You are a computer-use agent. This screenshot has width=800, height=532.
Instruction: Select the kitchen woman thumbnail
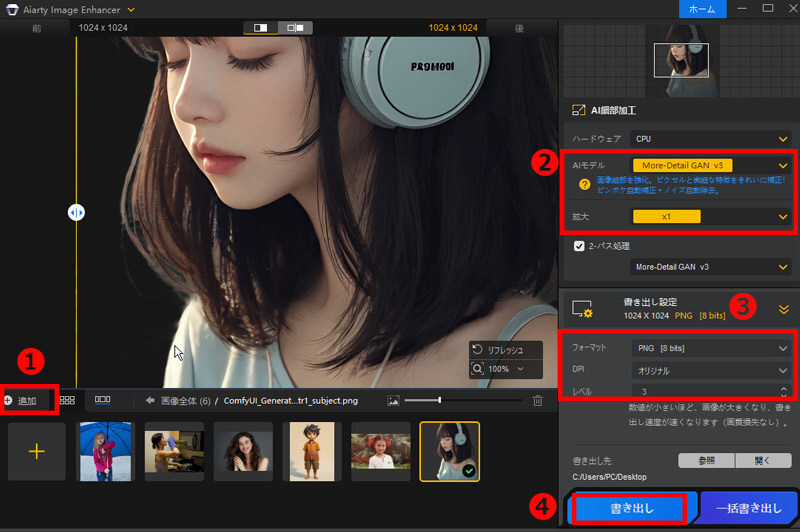click(174, 451)
